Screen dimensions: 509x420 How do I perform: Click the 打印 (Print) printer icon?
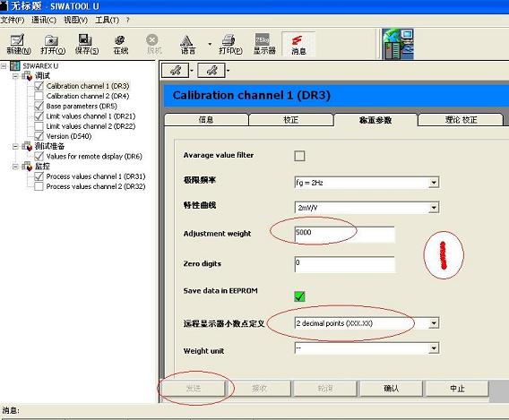coord(229,44)
